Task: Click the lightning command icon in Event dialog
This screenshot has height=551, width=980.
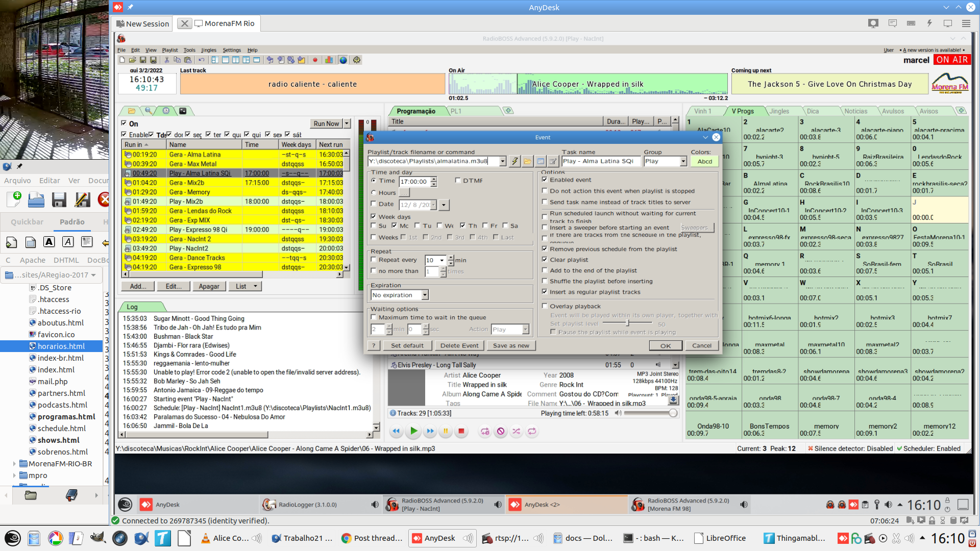Action: pyautogui.click(x=514, y=161)
